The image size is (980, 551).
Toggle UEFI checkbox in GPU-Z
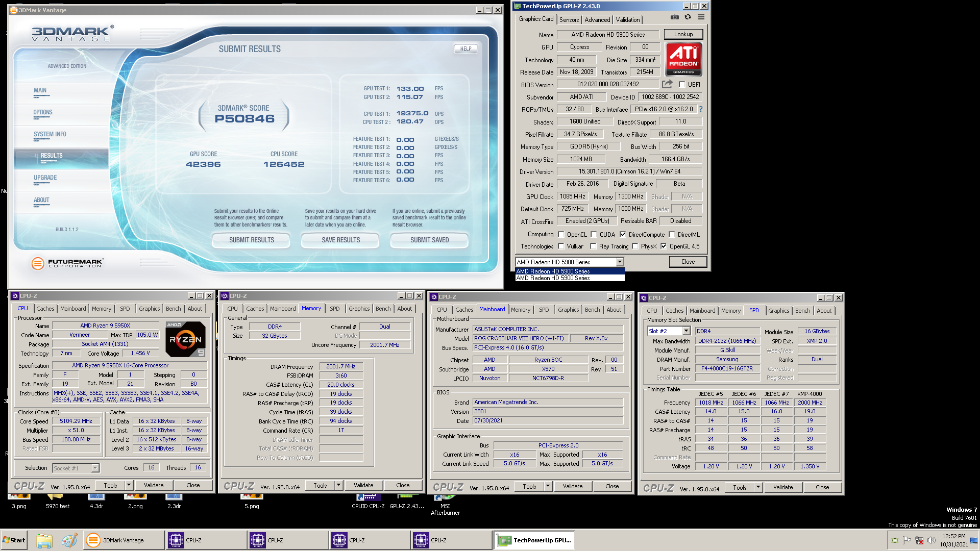(682, 85)
